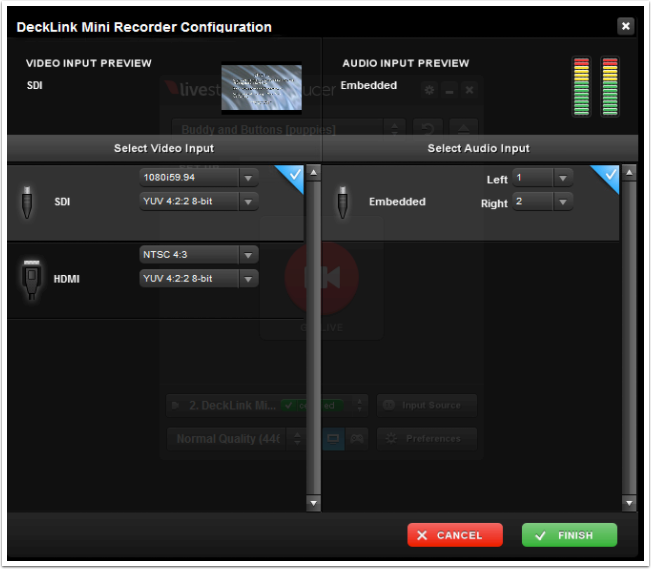Open the HDMI YUV 4:2:2 8-bit dropdown
The width and height of the screenshot is (651, 569).
click(199, 279)
